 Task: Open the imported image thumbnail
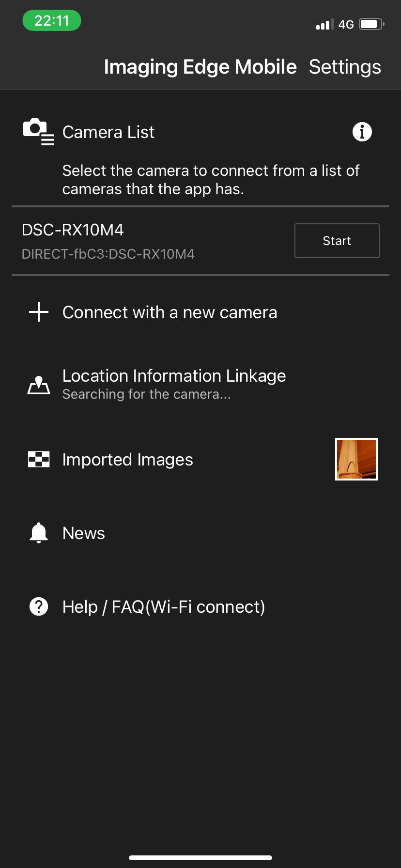coord(356,459)
